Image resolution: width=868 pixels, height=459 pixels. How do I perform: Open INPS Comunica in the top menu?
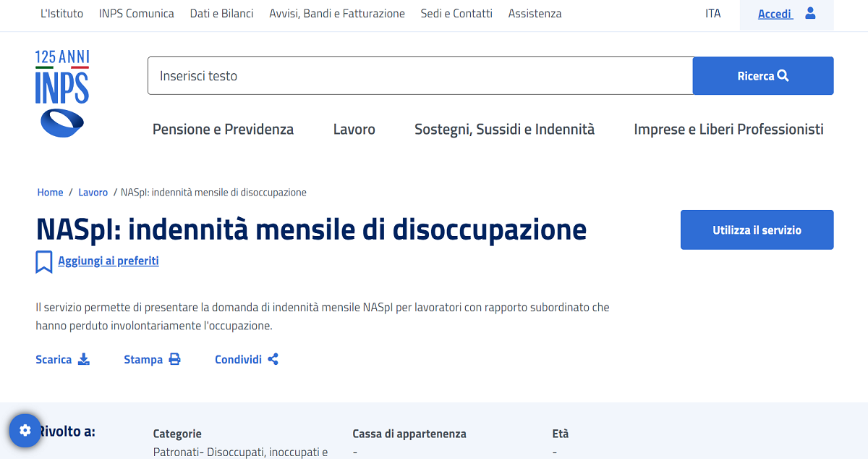point(137,14)
